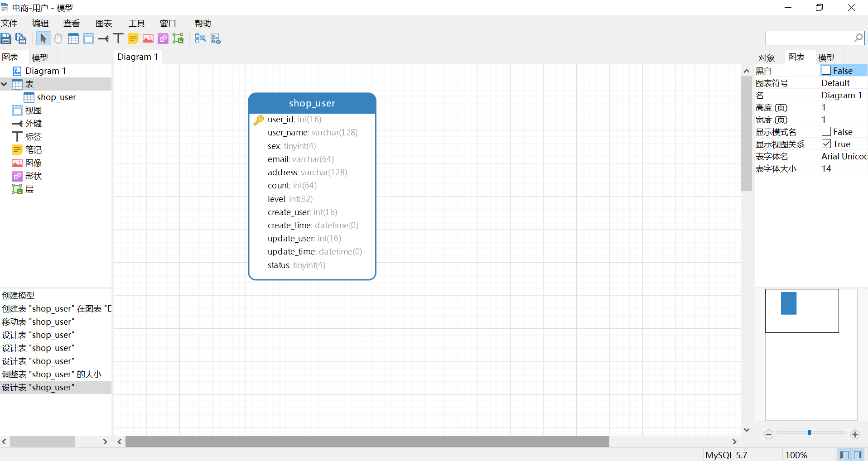868x461 pixels.
Task: Select the yellow note tool
Action: (x=133, y=38)
